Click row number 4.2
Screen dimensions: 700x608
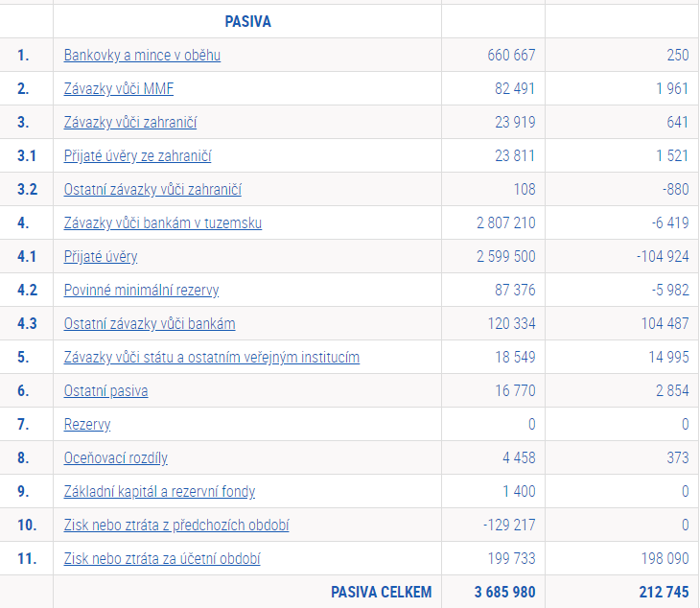pos(27,291)
